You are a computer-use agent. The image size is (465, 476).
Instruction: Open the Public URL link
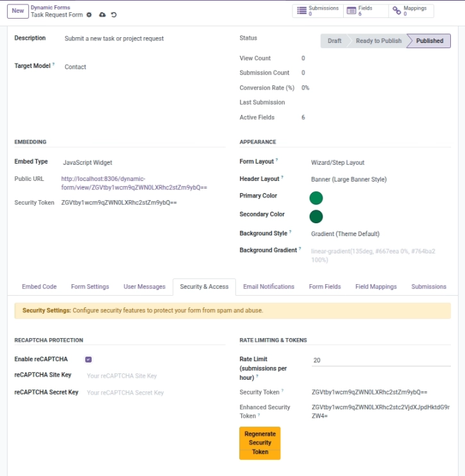pyautogui.click(x=134, y=183)
